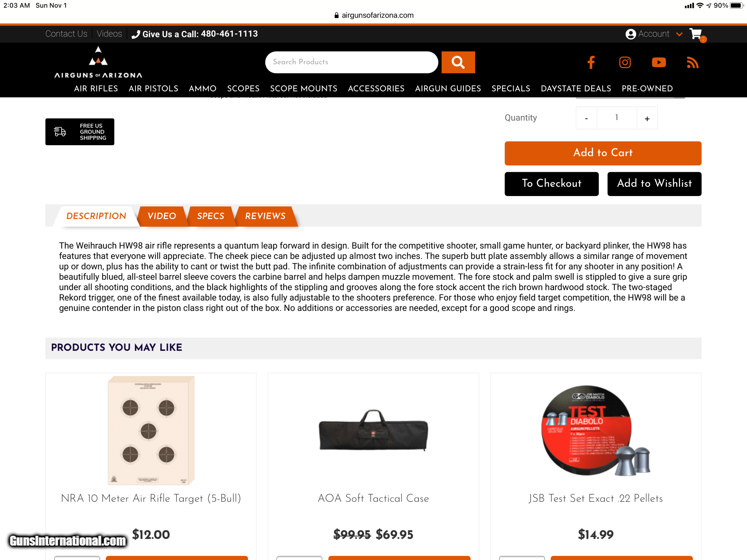This screenshot has height=560, width=747.
Task: Increase quantity with the plus button
Action: [647, 118]
